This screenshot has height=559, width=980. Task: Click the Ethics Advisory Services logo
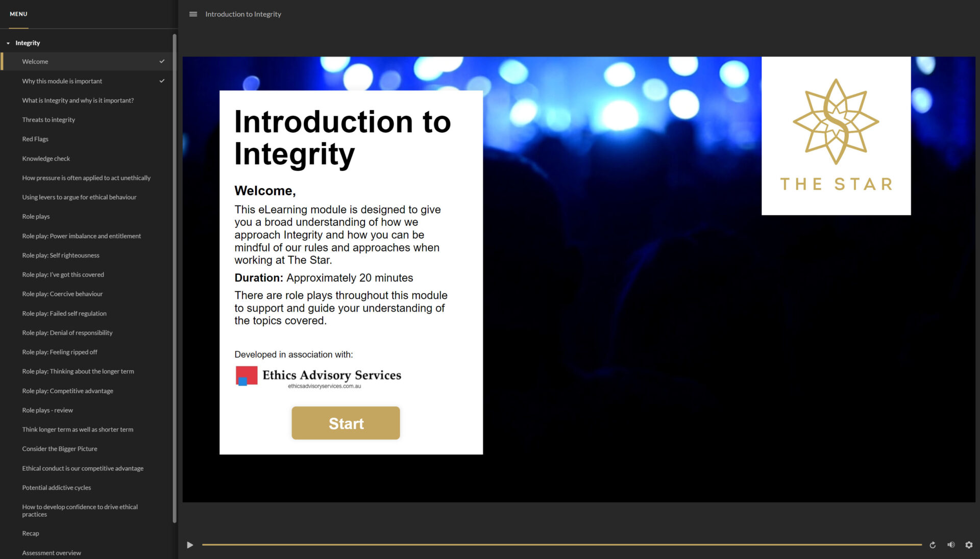pyautogui.click(x=318, y=377)
